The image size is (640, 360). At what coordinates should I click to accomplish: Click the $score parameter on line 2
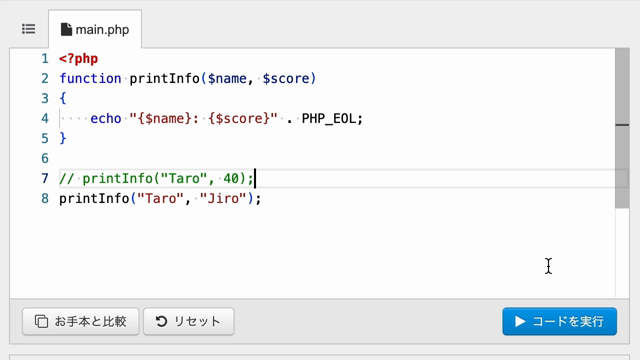click(286, 78)
